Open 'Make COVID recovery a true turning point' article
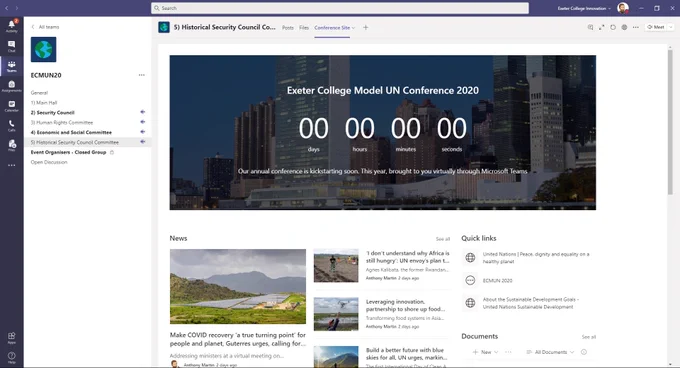The image size is (680, 368). pyautogui.click(x=238, y=339)
